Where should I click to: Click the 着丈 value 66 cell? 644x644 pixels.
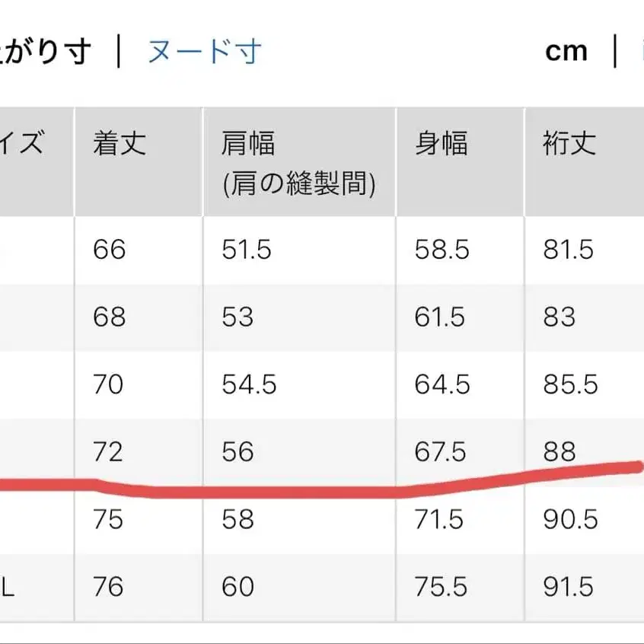pyautogui.click(x=107, y=249)
